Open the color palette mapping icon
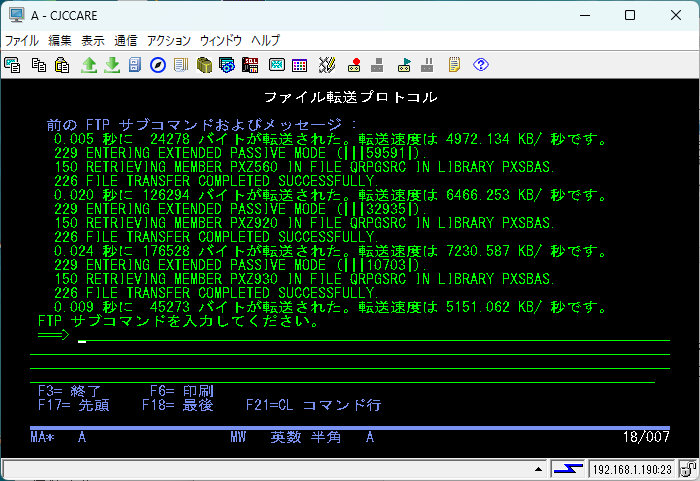Viewport: 700px width, 481px height. [x=300, y=65]
